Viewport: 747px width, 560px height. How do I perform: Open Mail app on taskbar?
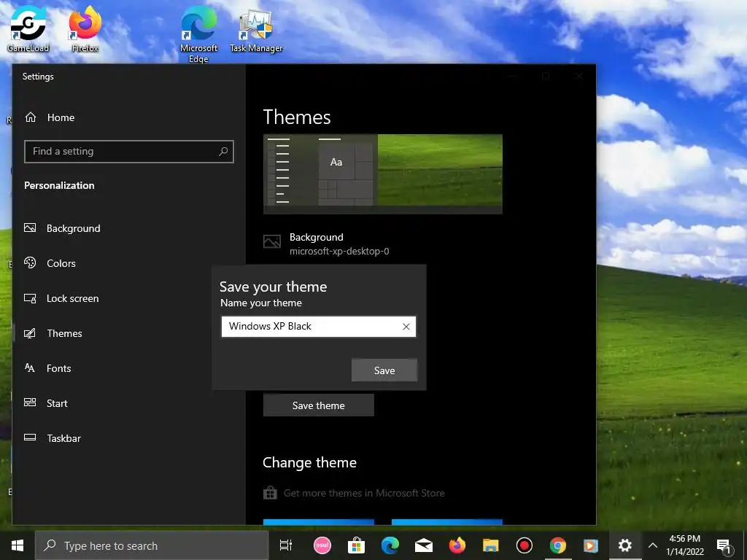[x=424, y=545]
